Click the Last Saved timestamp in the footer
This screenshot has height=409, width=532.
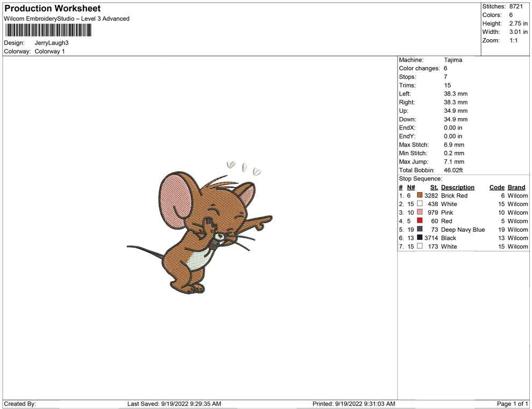174,404
